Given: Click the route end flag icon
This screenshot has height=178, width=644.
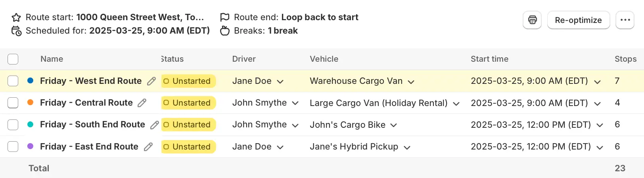Looking at the screenshot, I should tap(225, 17).
